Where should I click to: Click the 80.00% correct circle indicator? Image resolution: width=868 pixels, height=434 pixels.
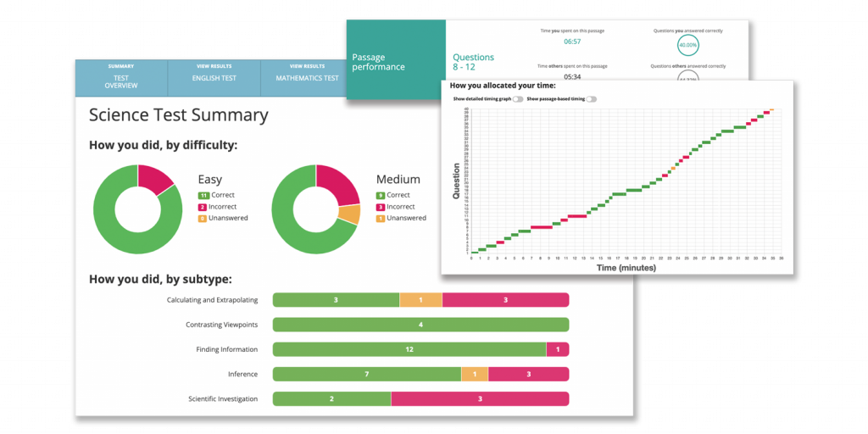pyautogui.click(x=687, y=46)
